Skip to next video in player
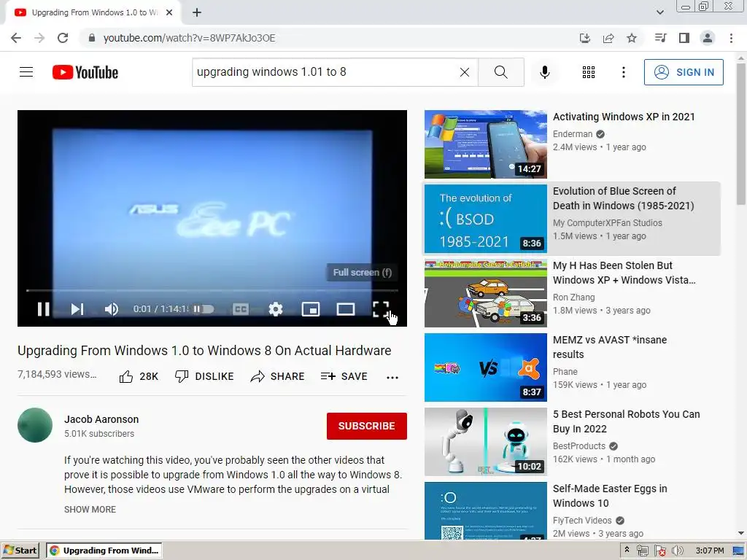This screenshot has width=747, height=560. [77, 309]
